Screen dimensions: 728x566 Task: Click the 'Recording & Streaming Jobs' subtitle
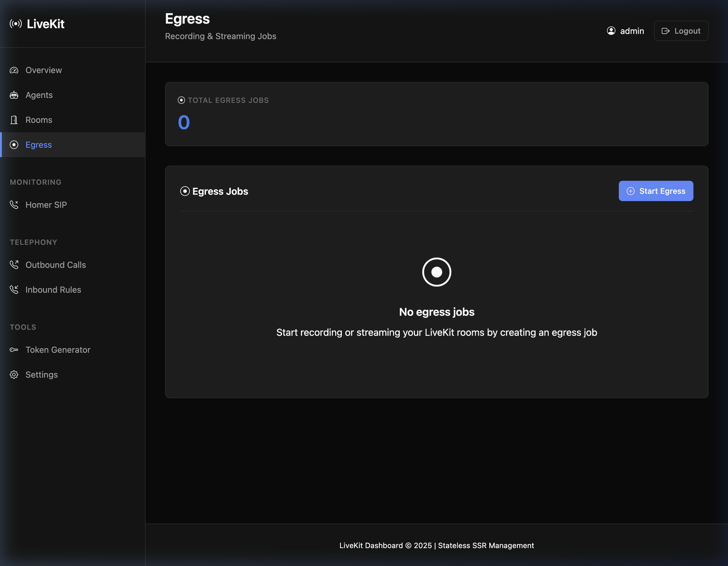click(x=221, y=36)
